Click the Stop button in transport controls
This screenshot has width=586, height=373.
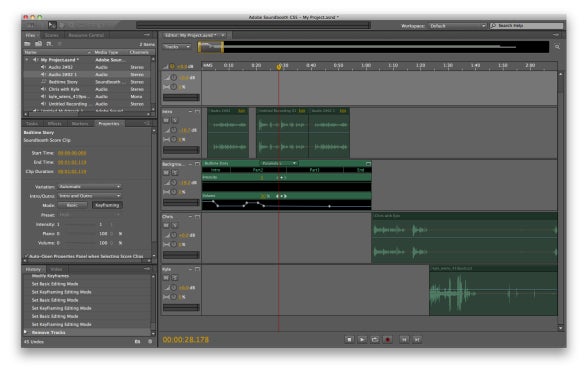tap(349, 339)
